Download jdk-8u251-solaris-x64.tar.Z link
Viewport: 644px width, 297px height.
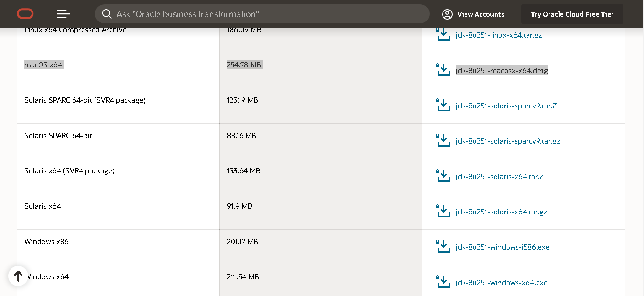[500, 177]
